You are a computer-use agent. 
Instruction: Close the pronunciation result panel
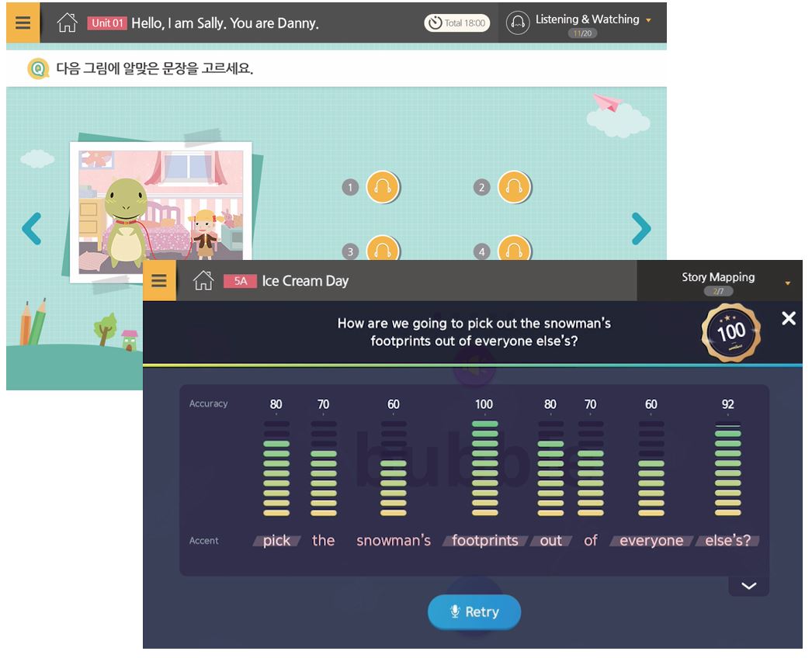(789, 318)
